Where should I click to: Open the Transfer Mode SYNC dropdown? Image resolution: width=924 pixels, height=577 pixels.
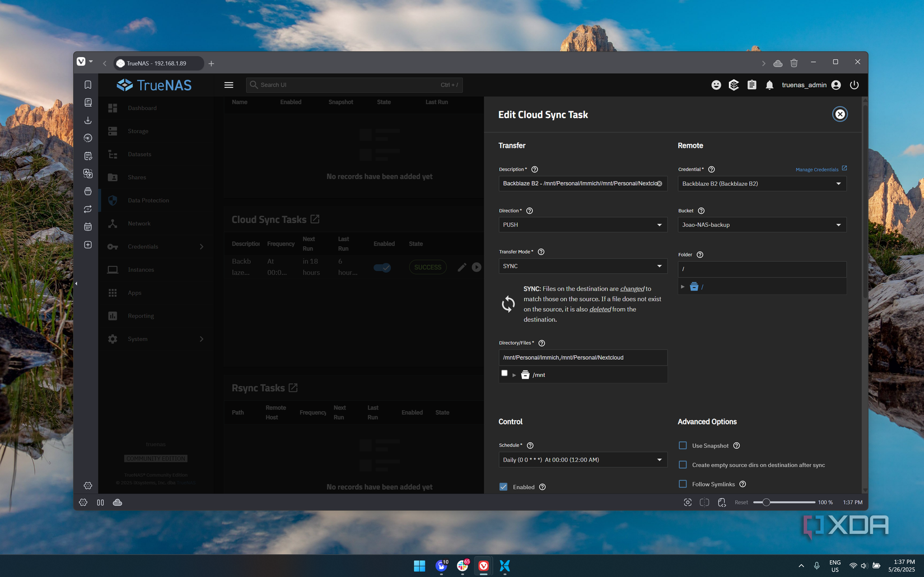click(582, 266)
